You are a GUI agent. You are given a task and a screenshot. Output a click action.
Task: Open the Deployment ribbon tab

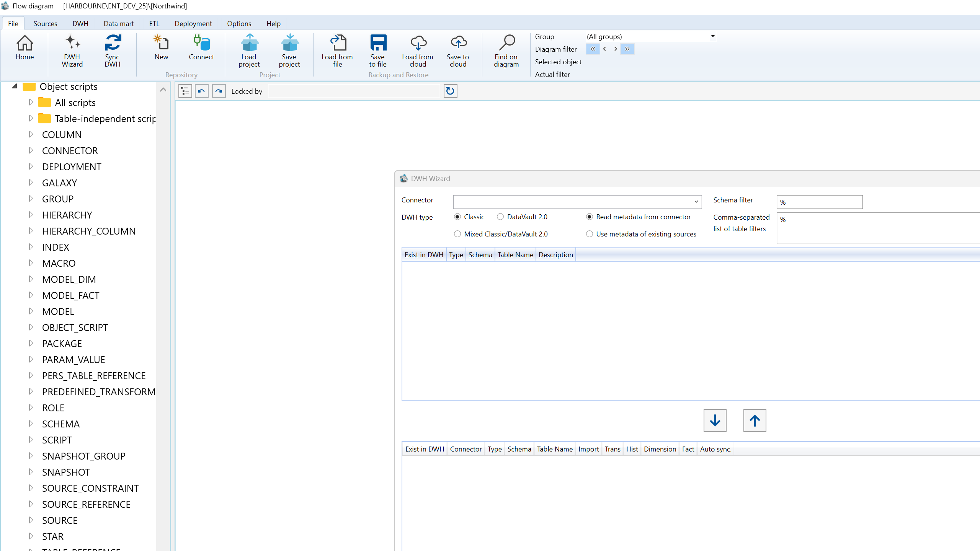tap(193, 23)
